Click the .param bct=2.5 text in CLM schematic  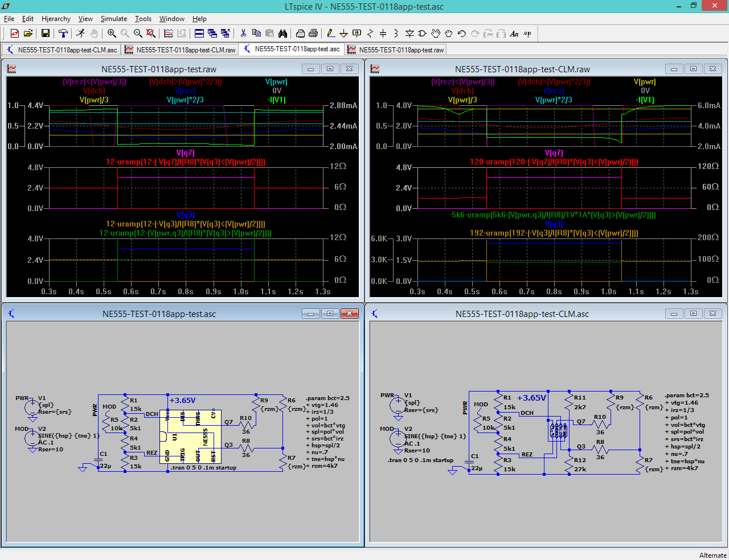(x=687, y=396)
